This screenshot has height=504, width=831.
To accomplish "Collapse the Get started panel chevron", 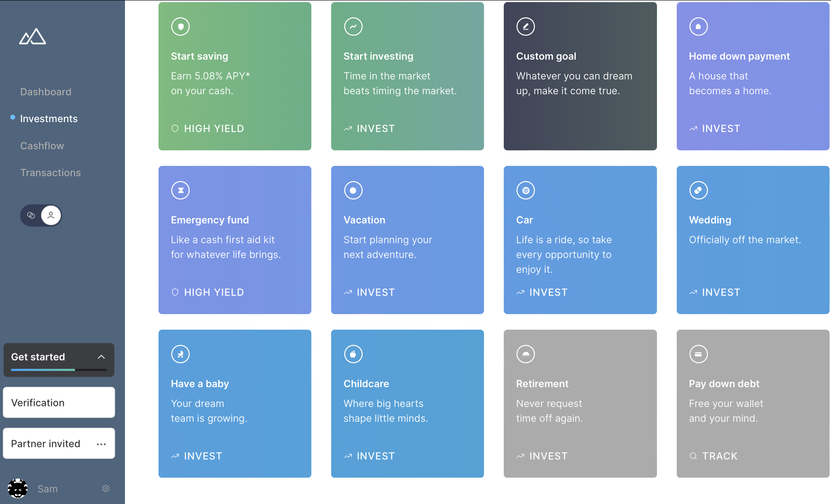I will [x=101, y=357].
